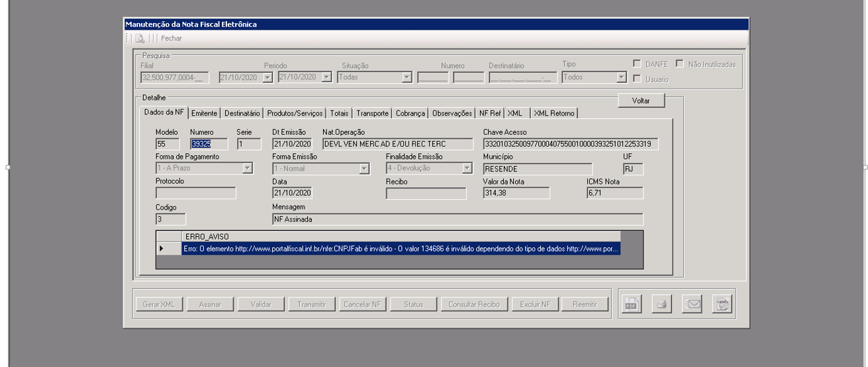Open the XML tab
The width and height of the screenshot is (868, 367).
click(x=515, y=113)
